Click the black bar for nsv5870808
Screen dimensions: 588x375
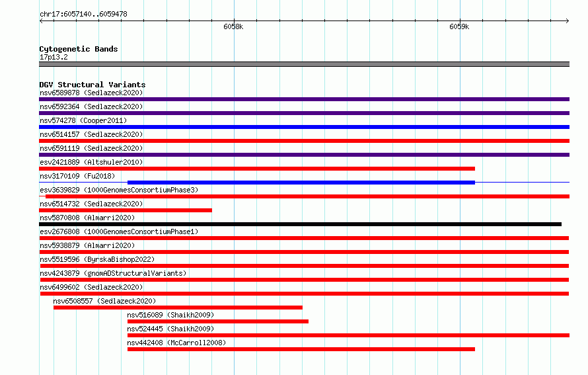pyautogui.click(x=300, y=224)
